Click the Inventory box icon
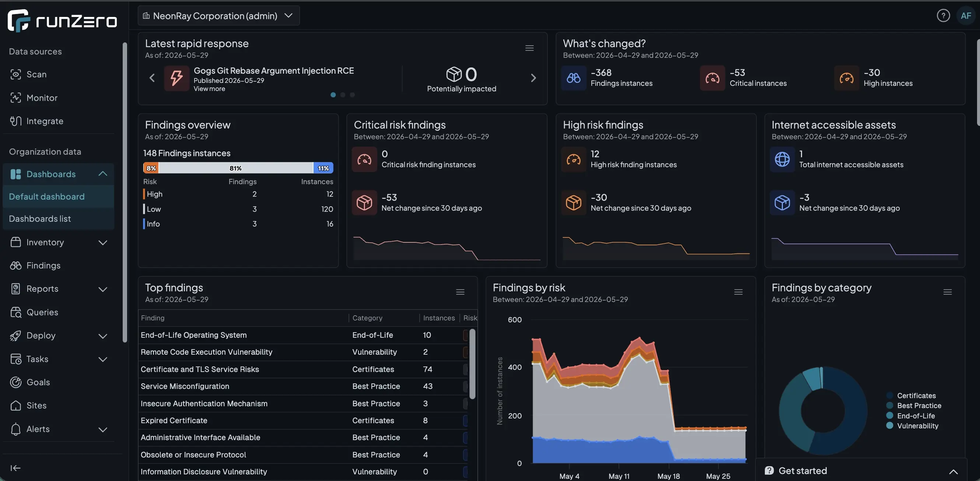980x481 pixels. (15, 242)
